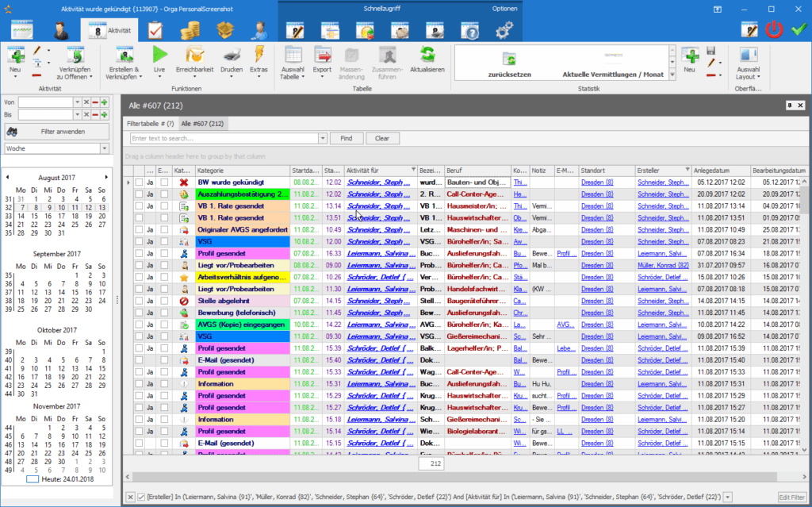Check the row checkbox for VSG on 10.08
The height and width of the screenshot is (507, 812).
coord(139,241)
